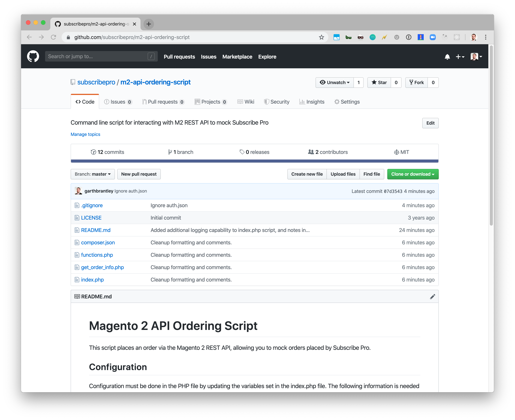Open the Wiki tab
515x420 pixels.
click(x=246, y=102)
